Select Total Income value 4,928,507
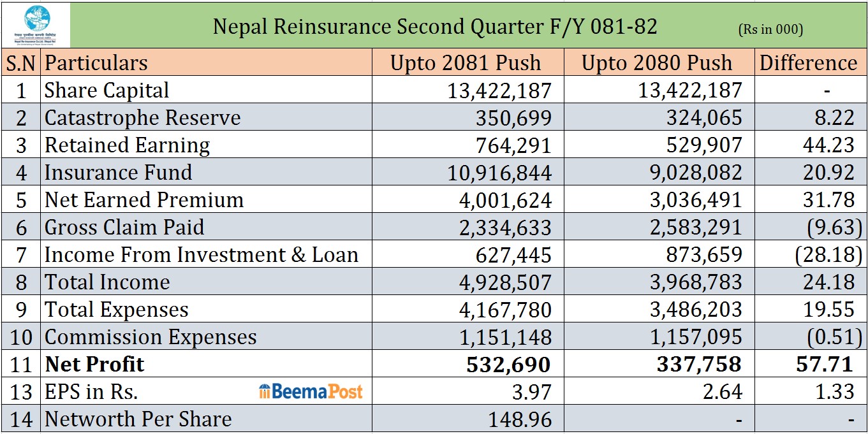The height and width of the screenshot is (434, 868). tap(505, 282)
